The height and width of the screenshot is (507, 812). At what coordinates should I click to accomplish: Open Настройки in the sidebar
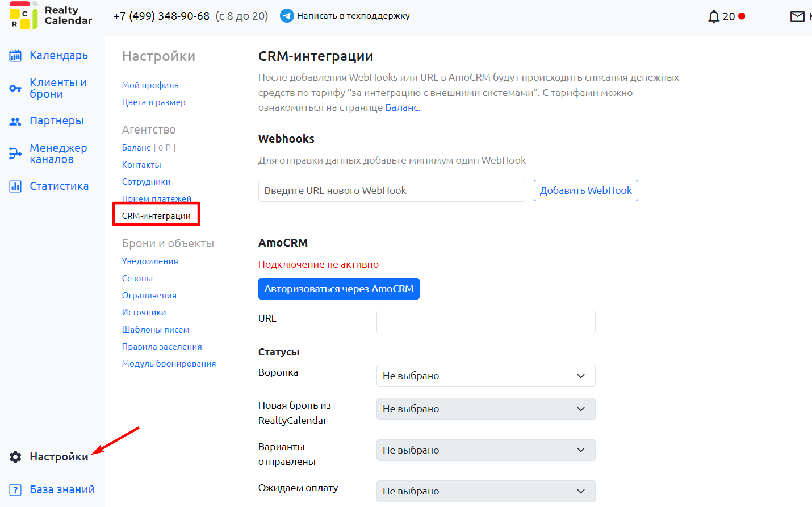coord(59,456)
